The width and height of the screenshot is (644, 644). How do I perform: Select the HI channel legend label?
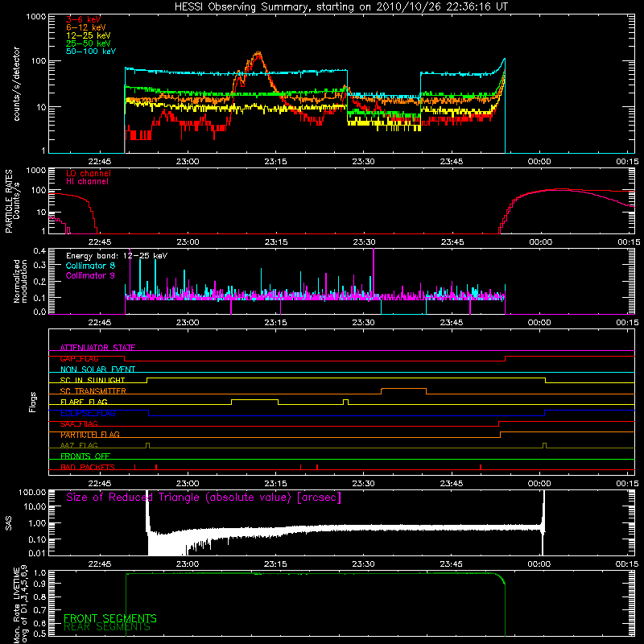[88, 181]
